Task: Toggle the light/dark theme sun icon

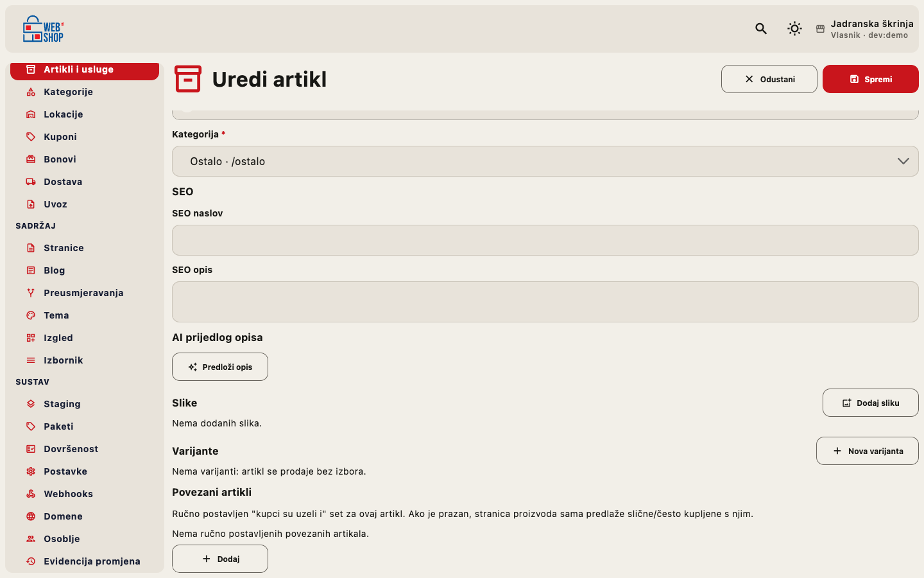Action: [794, 28]
